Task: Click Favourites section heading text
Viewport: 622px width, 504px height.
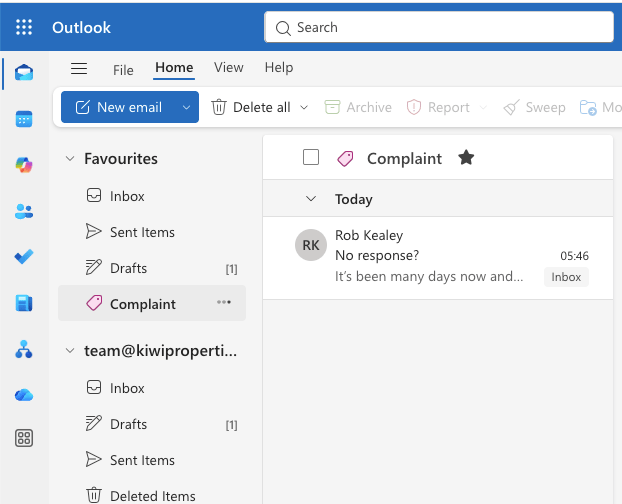Action: (121, 159)
